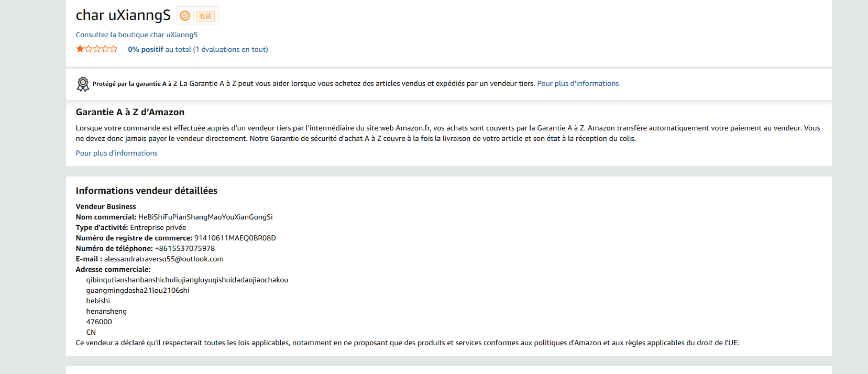
Task: Click the business name HeBiShiFuPianShangMaoYouXianGongSi
Action: point(205,217)
